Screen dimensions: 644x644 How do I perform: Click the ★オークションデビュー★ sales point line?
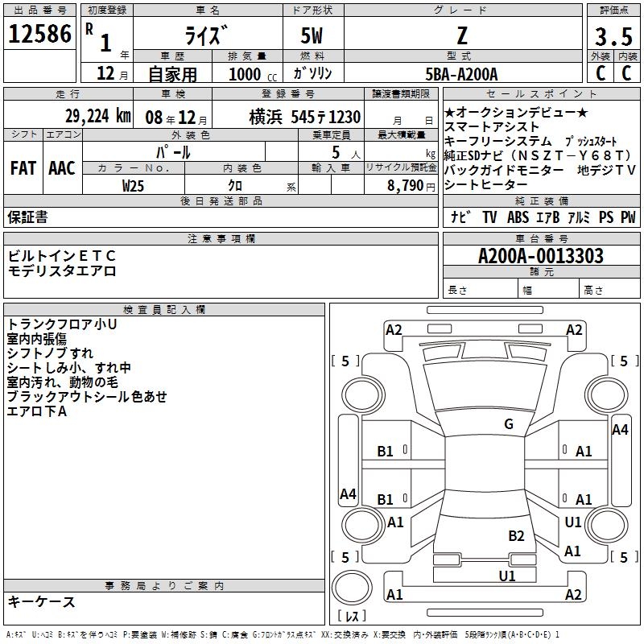click(x=516, y=112)
